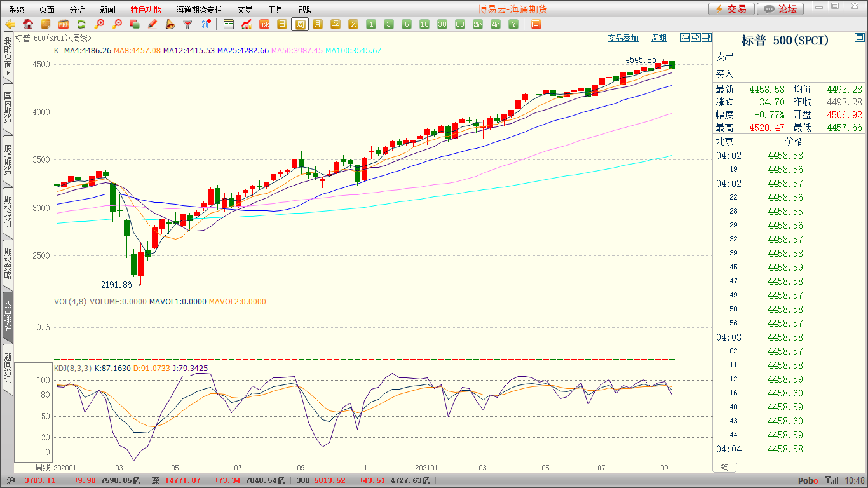Viewport: 868px width, 488px height.
Task: Click the yellow X period button
Action: pyautogui.click(x=353, y=24)
